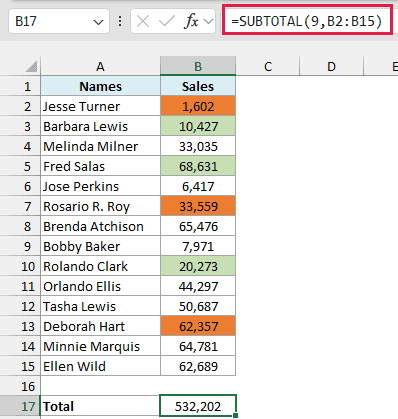398x419 pixels.
Task: Select cell with Tasha Lewis
Action: (100, 306)
